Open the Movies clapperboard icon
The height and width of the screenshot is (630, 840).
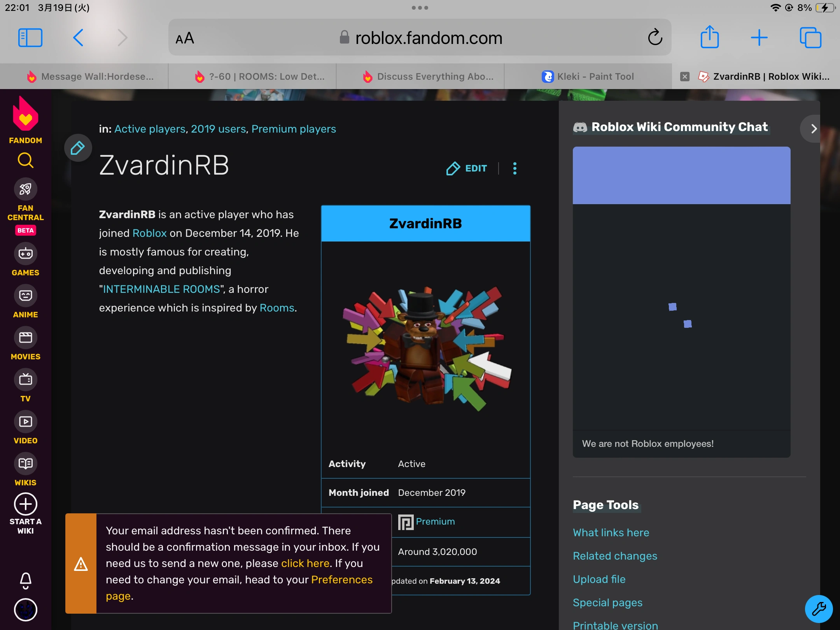(25, 338)
